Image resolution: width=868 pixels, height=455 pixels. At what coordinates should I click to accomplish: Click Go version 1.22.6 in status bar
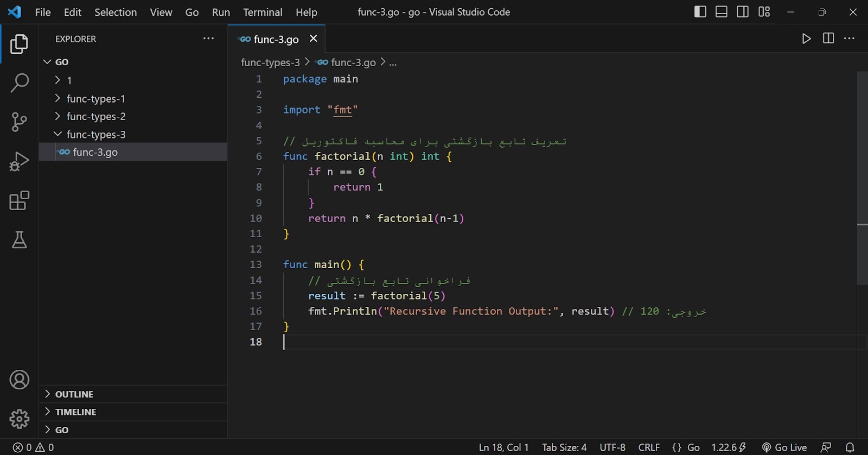coord(729,447)
